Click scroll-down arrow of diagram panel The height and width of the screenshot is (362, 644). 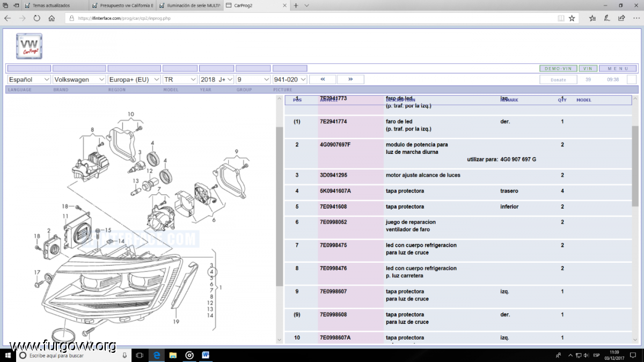[x=279, y=339]
